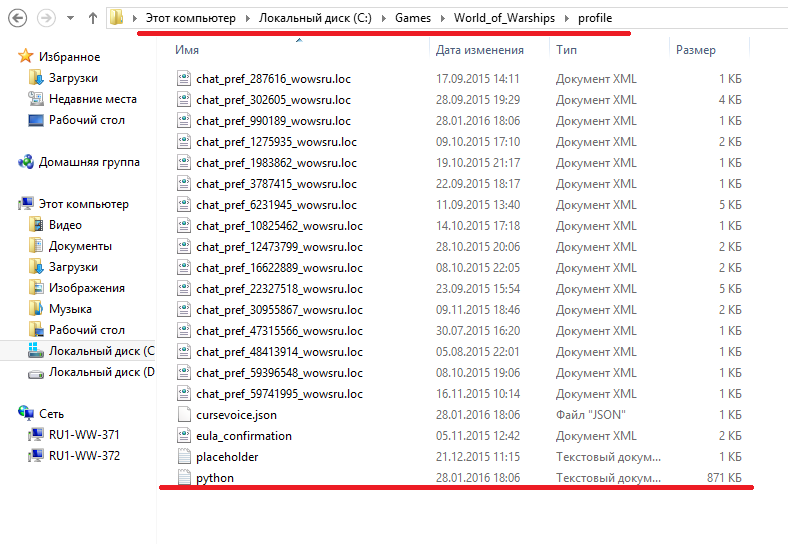
Task: Click Файл "JSON" type cell
Action: click(x=590, y=415)
